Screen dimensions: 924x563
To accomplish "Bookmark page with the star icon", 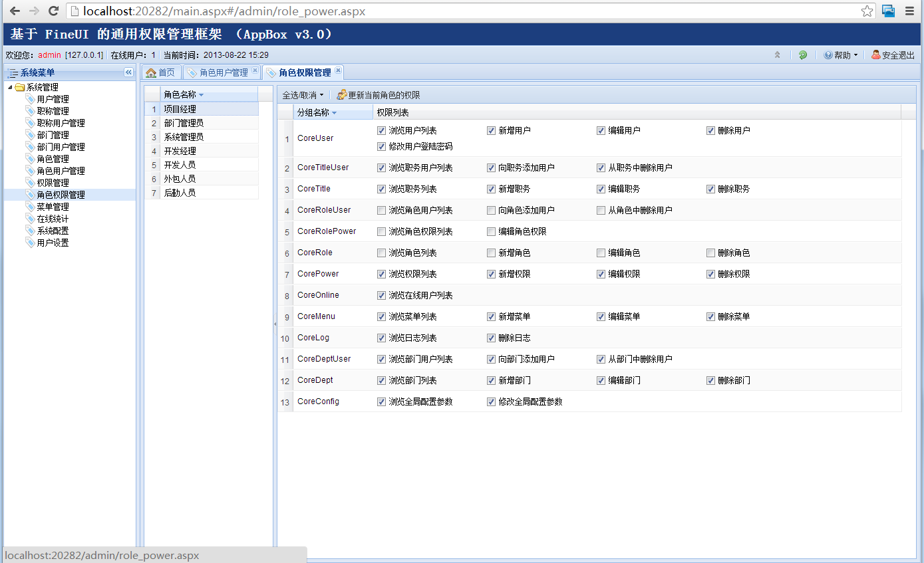I will [867, 11].
